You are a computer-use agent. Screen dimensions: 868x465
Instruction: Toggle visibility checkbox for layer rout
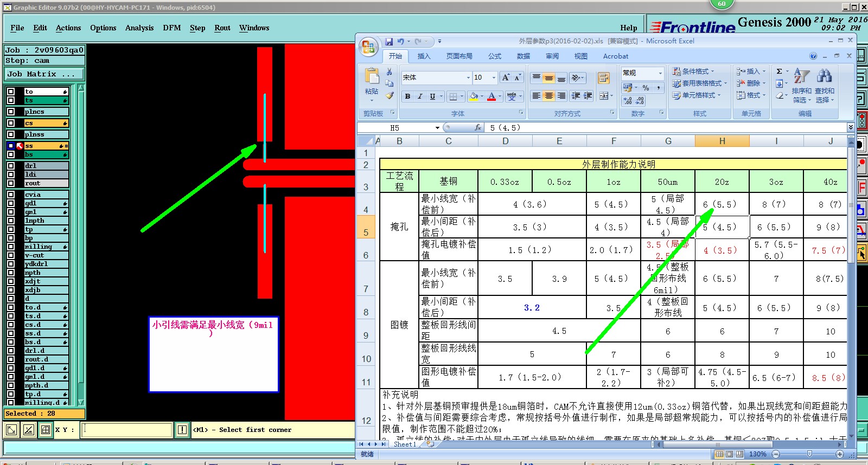pyautogui.click(x=11, y=183)
